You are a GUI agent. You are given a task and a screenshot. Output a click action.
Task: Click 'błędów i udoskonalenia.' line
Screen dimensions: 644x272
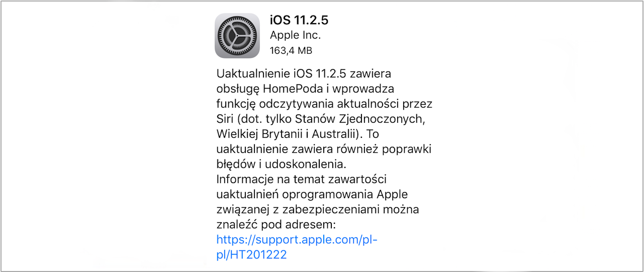pyautogui.click(x=282, y=164)
